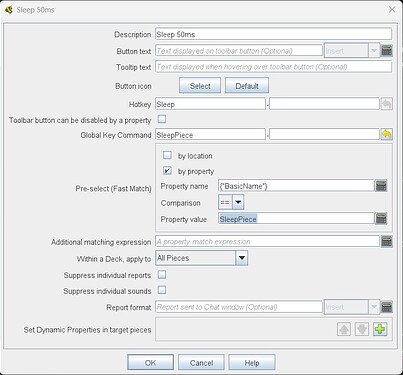
Task: Click the Button text input field
Action: 239,51
